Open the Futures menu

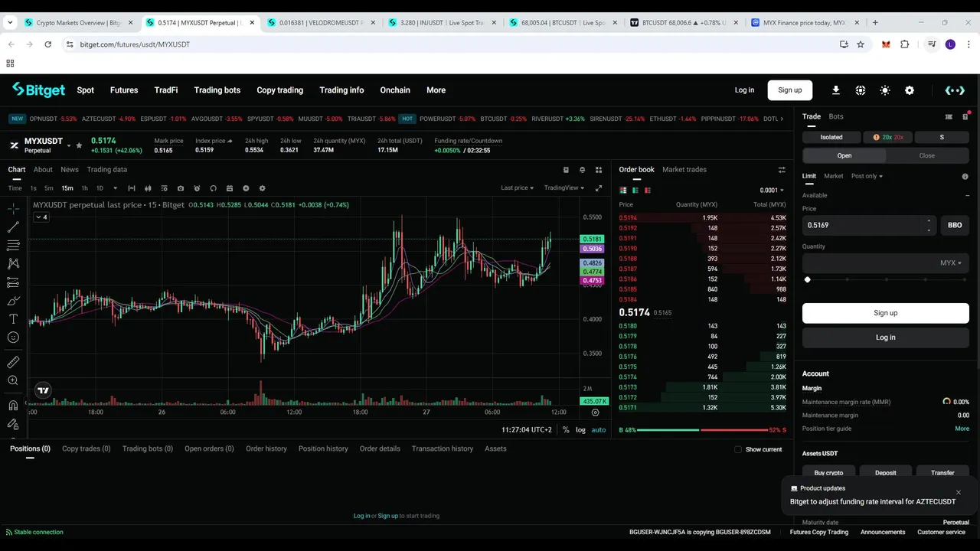pos(124,90)
